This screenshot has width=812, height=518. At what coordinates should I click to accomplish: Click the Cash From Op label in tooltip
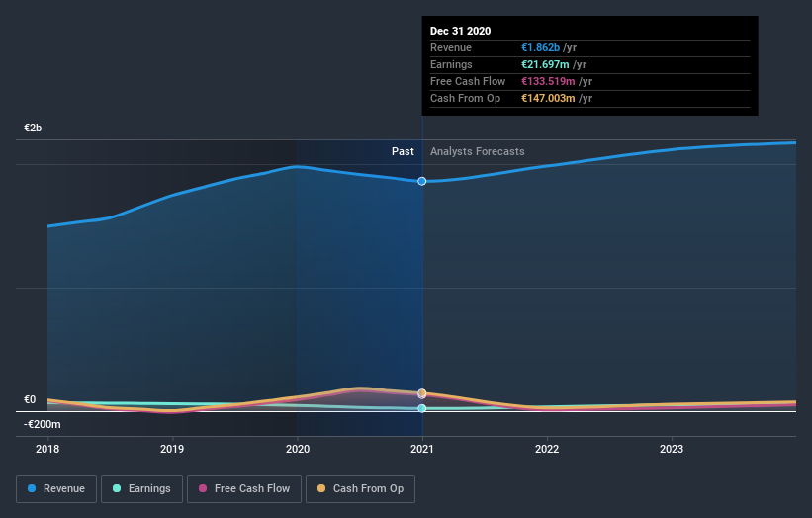[x=465, y=98]
